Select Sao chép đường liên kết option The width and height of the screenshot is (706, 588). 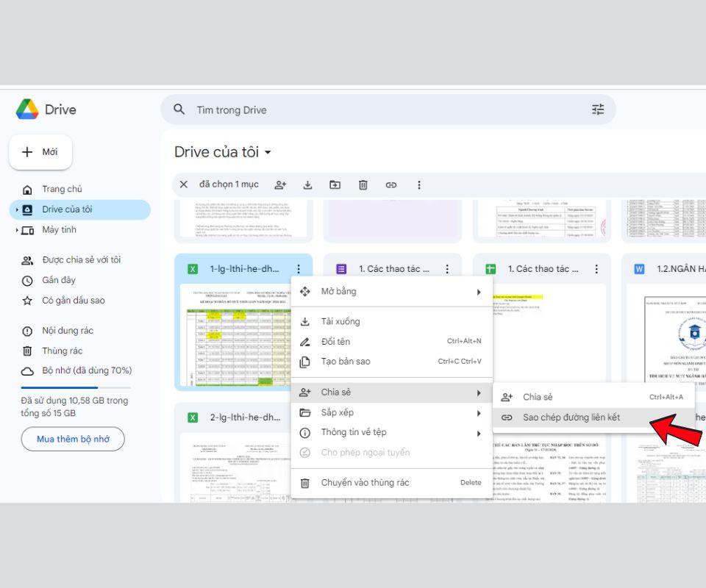[x=571, y=417]
